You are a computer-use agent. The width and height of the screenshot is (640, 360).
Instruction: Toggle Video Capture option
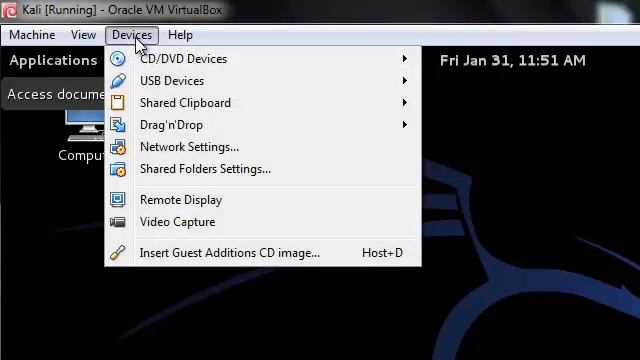263,222
